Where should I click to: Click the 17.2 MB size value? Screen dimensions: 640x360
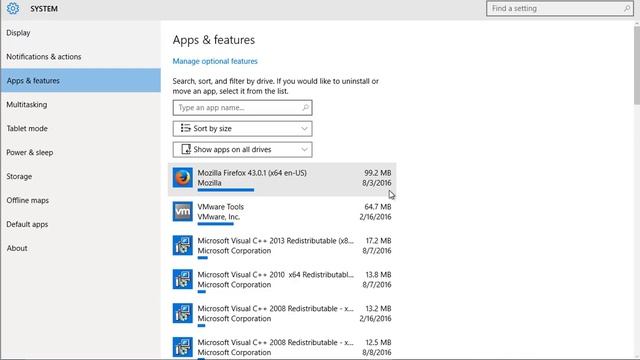pos(378,241)
